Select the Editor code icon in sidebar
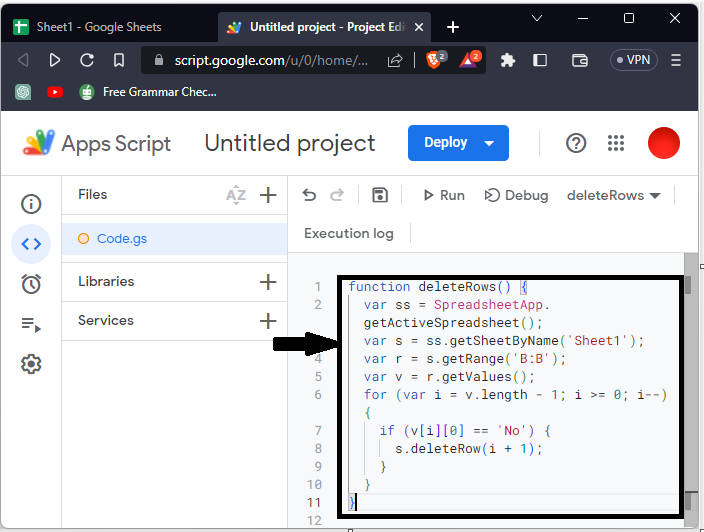 [x=31, y=244]
